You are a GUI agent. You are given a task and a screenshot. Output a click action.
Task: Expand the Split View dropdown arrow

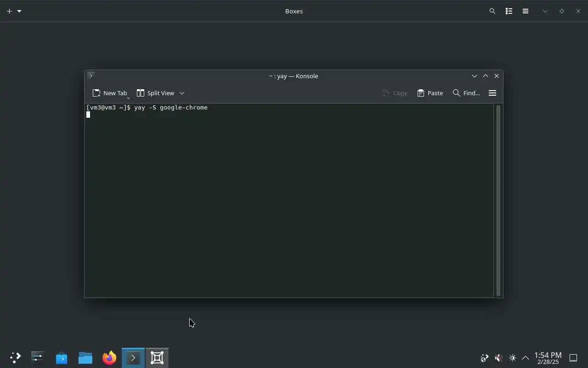tap(182, 93)
